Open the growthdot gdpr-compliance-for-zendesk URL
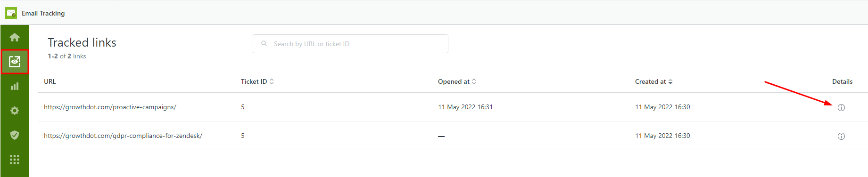Image resolution: width=868 pixels, height=177 pixels. [x=123, y=136]
